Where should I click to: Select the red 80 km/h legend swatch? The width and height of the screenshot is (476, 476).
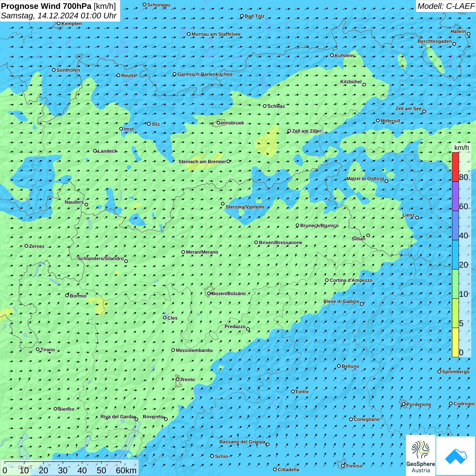pos(455,167)
